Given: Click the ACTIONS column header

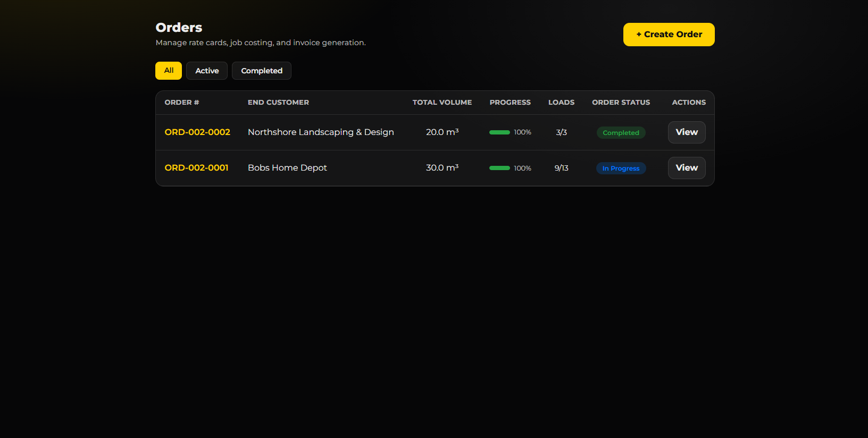Looking at the screenshot, I should point(689,103).
